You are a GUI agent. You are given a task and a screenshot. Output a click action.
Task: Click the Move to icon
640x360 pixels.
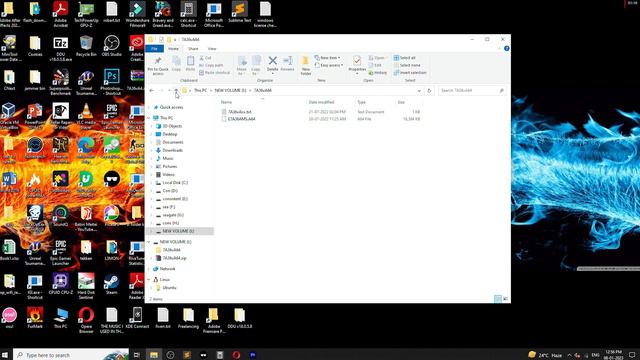242,65
